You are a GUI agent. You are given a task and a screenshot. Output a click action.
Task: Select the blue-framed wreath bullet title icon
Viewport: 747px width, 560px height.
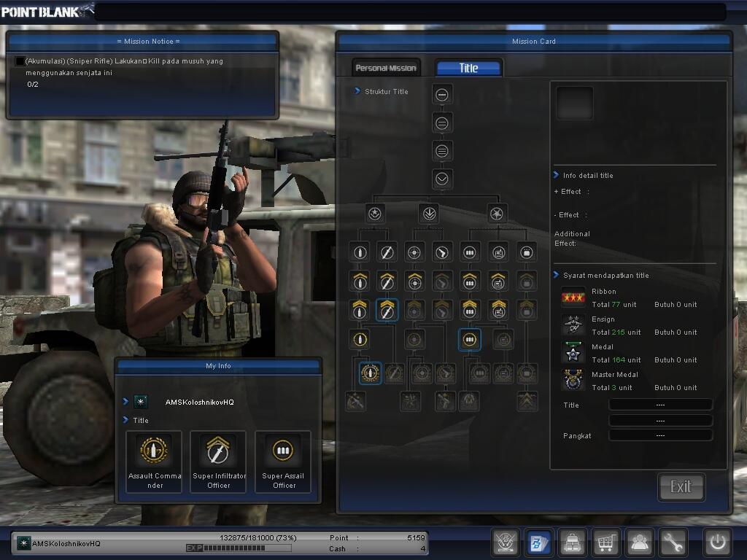370,373
